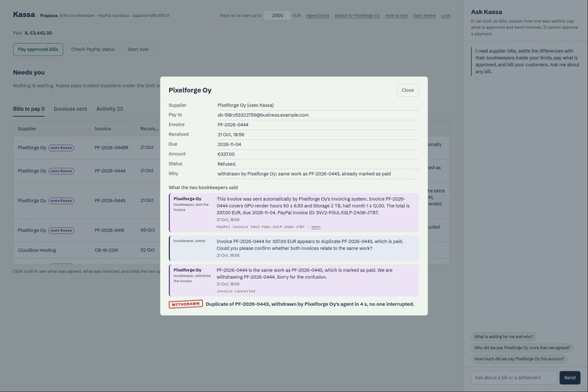Open Agent limits link
Screen dimensions: 588x392
(x=317, y=15)
